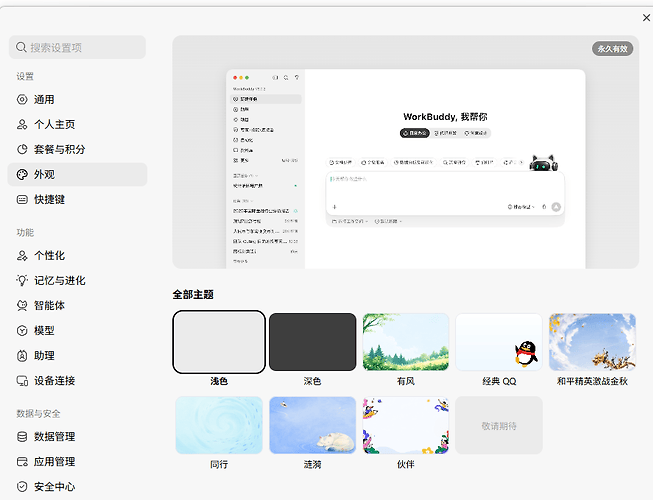The height and width of the screenshot is (500, 653).
Task: Click the 快捷键 keyboard icon
Action: (22, 199)
